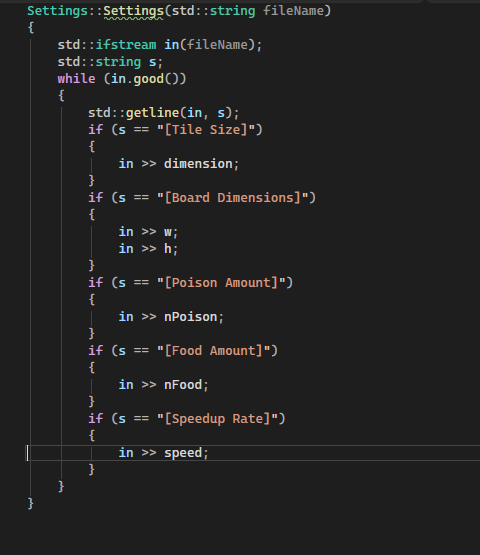Click the "[Speedup Rate]" string literal
The height and width of the screenshot is (555, 480).
(x=217, y=419)
